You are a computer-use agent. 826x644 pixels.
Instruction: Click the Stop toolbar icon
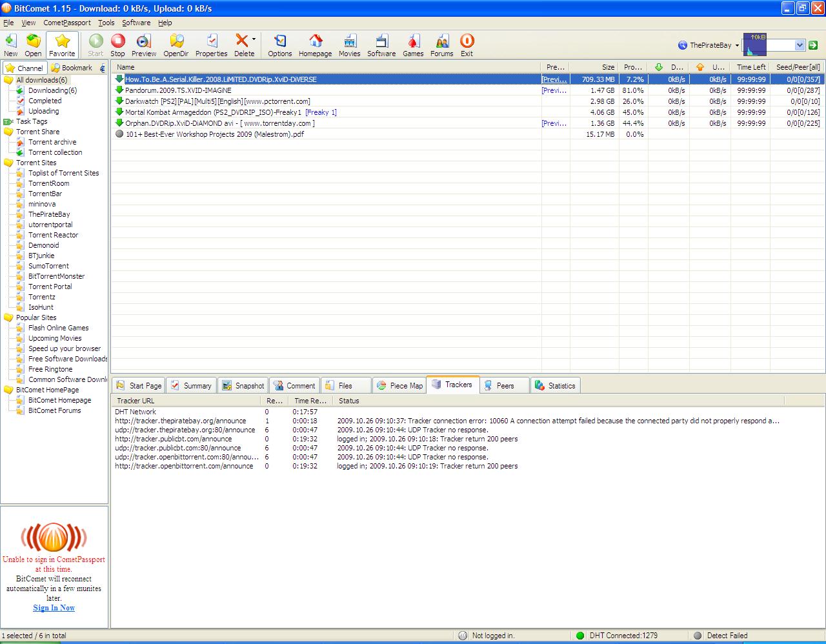117,45
